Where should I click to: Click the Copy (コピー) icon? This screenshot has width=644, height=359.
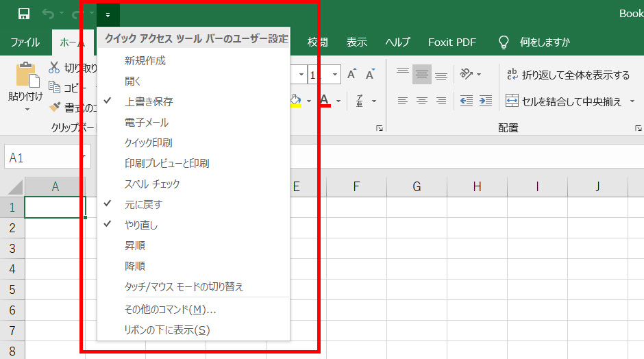[x=54, y=87]
